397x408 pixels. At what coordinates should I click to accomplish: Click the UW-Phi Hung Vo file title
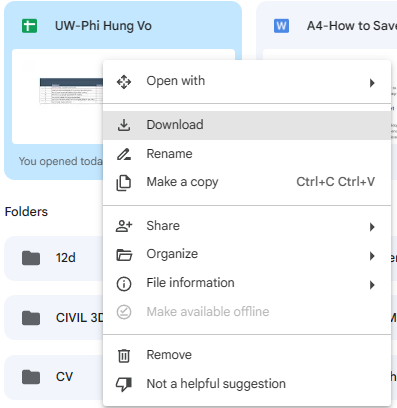pos(103,26)
